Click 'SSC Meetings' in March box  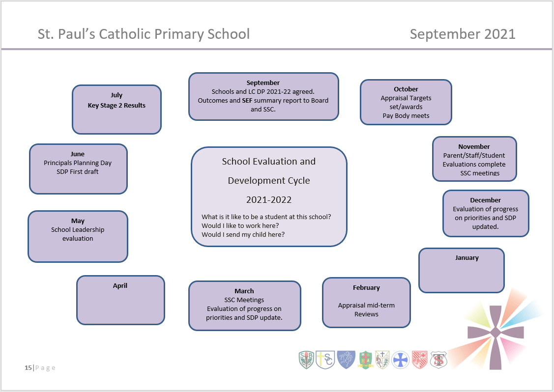point(244,300)
